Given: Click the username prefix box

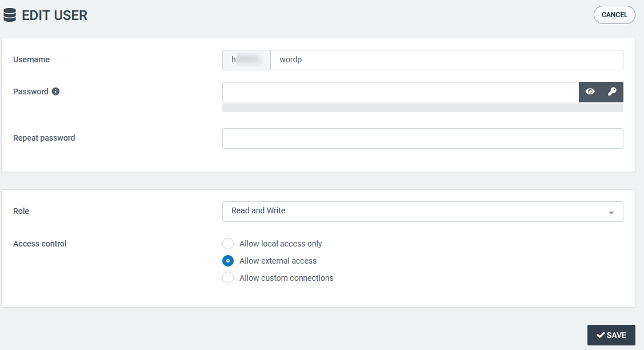Looking at the screenshot, I should (x=246, y=60).
